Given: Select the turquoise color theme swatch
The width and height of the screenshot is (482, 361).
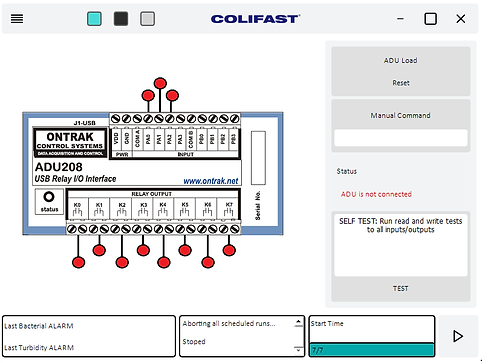Looking at the screenshot, I should 94,19.
